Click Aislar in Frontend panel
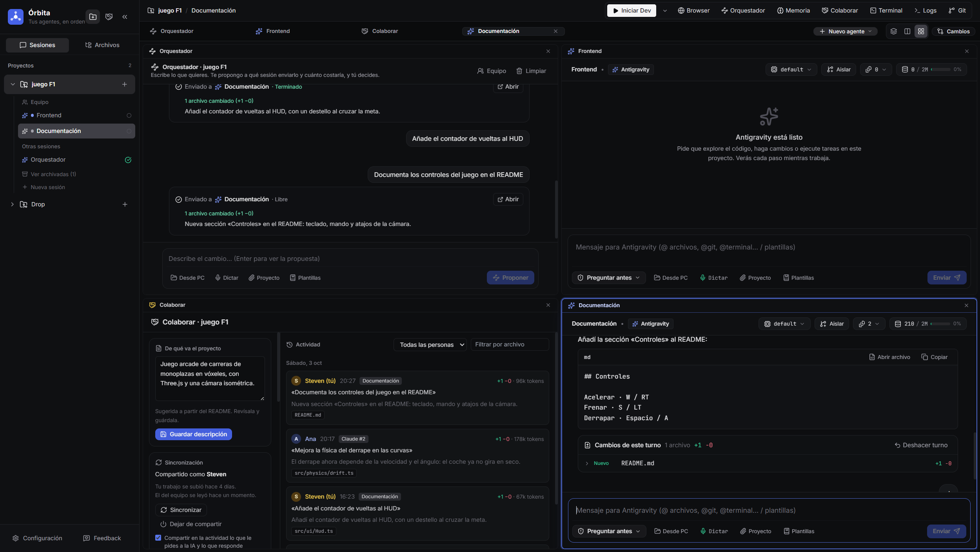Screen dimensions: 980x552 [x=838, y=69]
